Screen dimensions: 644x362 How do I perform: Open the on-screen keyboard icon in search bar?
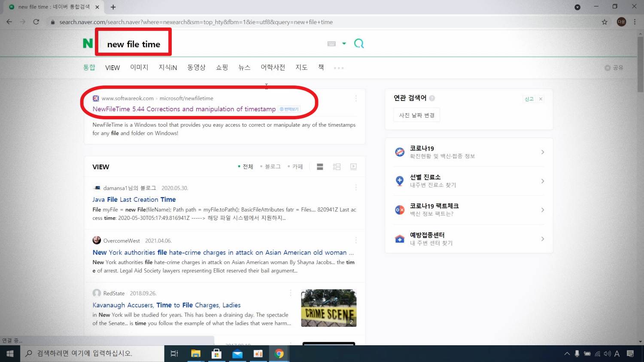coord(331,43)
